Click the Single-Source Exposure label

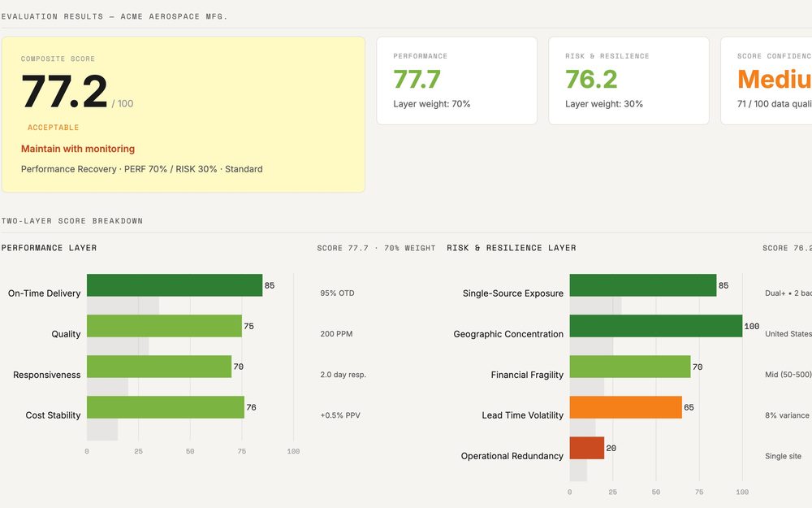click(x=512, y=293)
